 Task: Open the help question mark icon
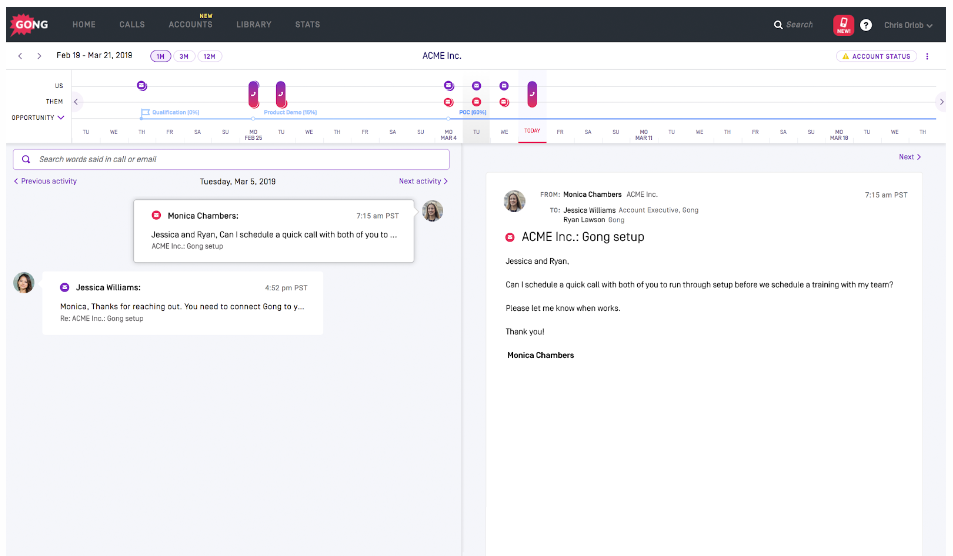click(866, 25)
